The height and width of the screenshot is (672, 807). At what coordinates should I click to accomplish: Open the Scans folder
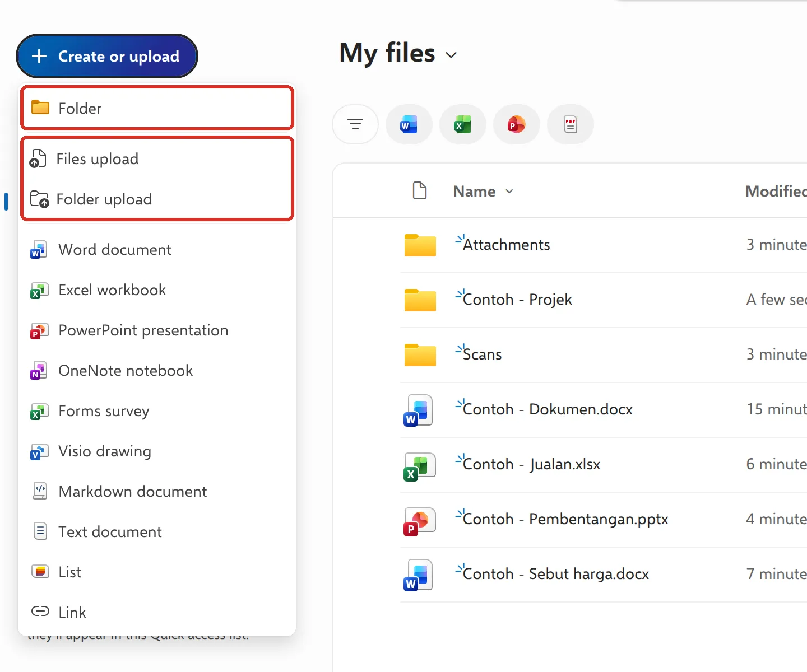[x=482, y=354]
